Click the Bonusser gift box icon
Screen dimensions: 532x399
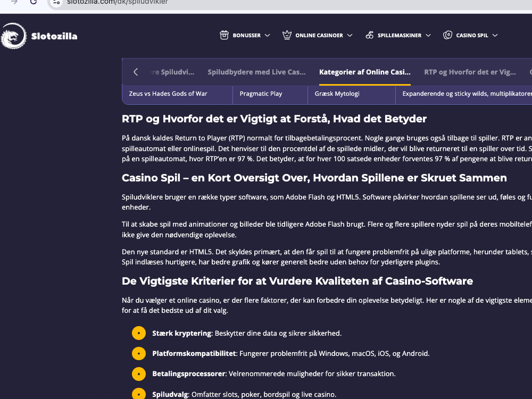(x=225, y=35)
